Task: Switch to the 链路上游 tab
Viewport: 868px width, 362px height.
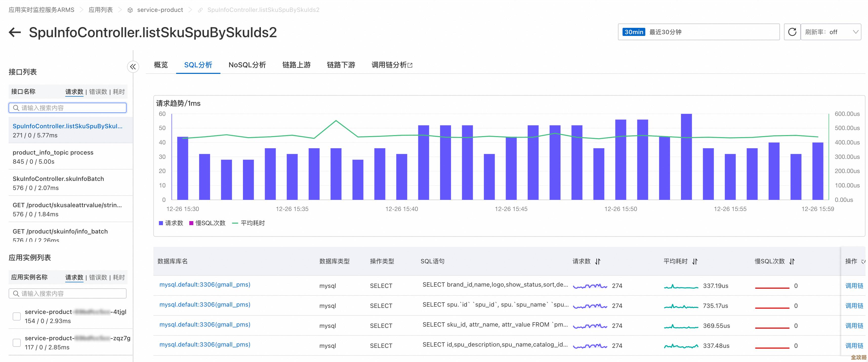Action: 296,65
